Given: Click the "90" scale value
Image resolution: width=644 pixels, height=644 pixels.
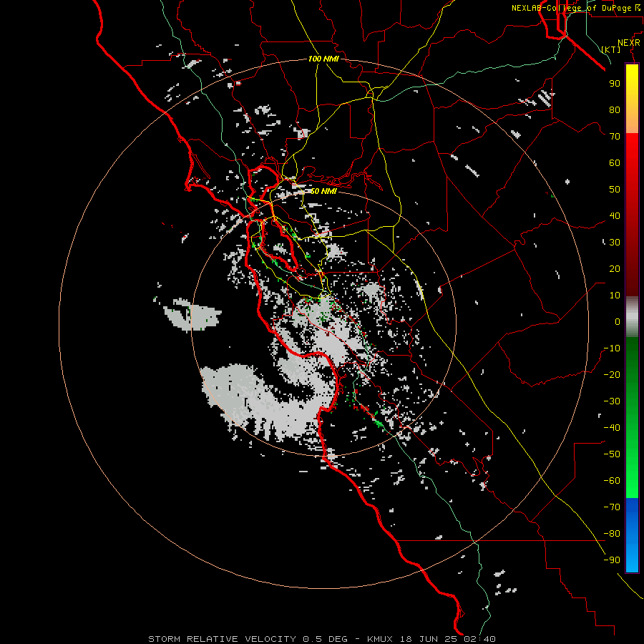Looking at the screenshot, I should [615, 84].
